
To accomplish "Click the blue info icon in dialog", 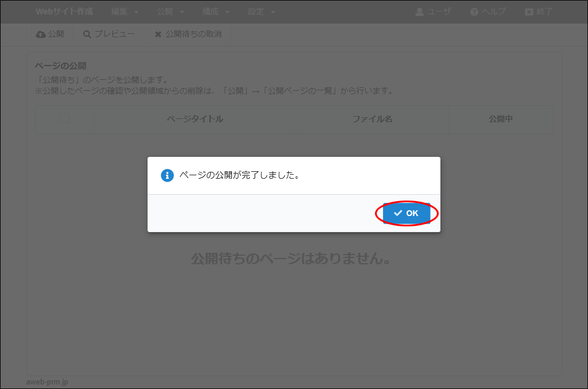I will pyautogui.click(x=167, y=175).
